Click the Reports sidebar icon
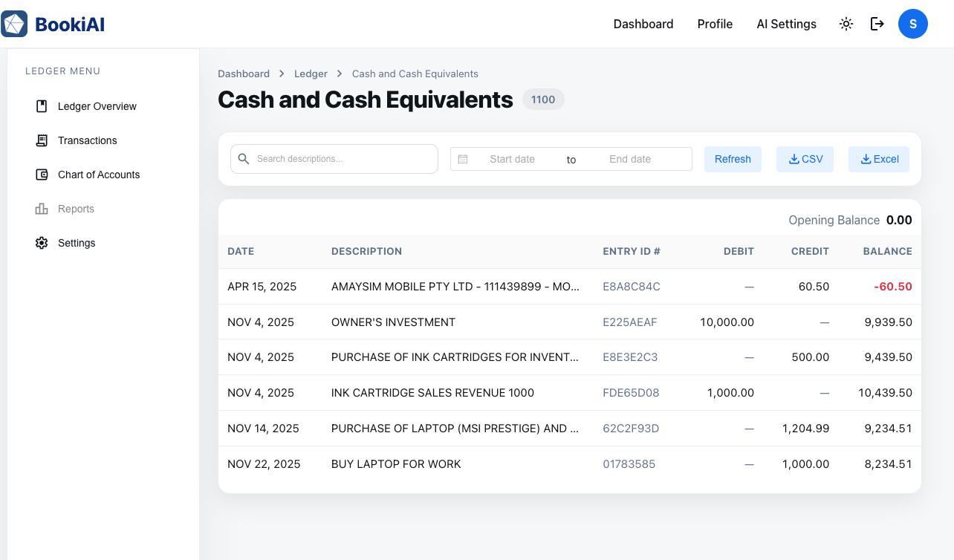This screenshot has height=560, width=954. click(x=42, y=209)
